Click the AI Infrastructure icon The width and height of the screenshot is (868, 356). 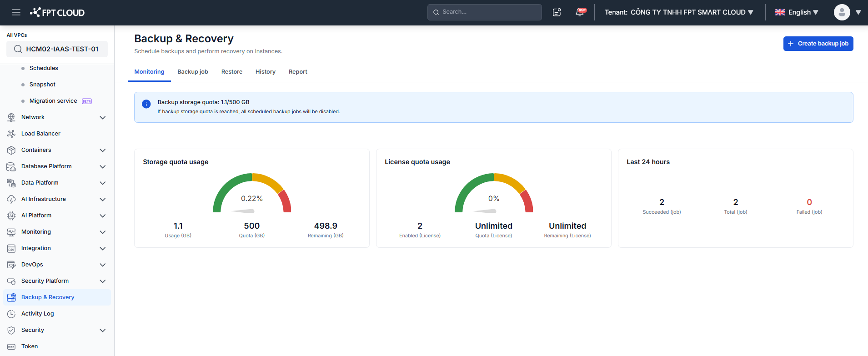(11, 199)
